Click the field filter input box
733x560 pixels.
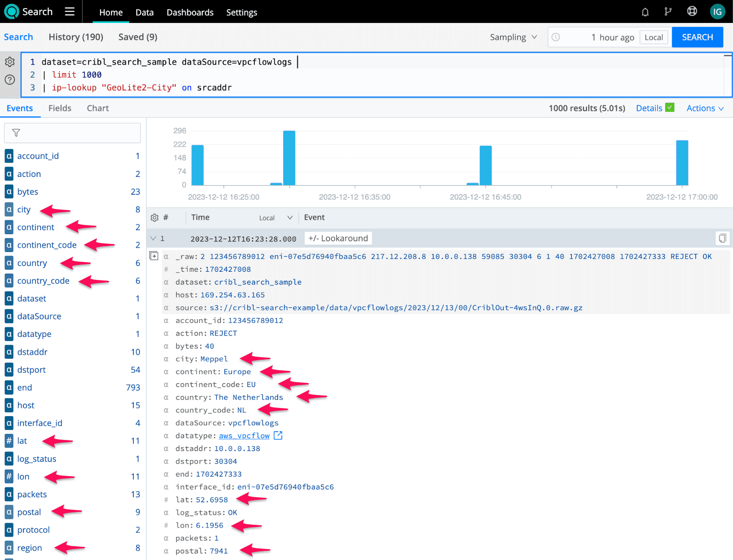[72, 133]
